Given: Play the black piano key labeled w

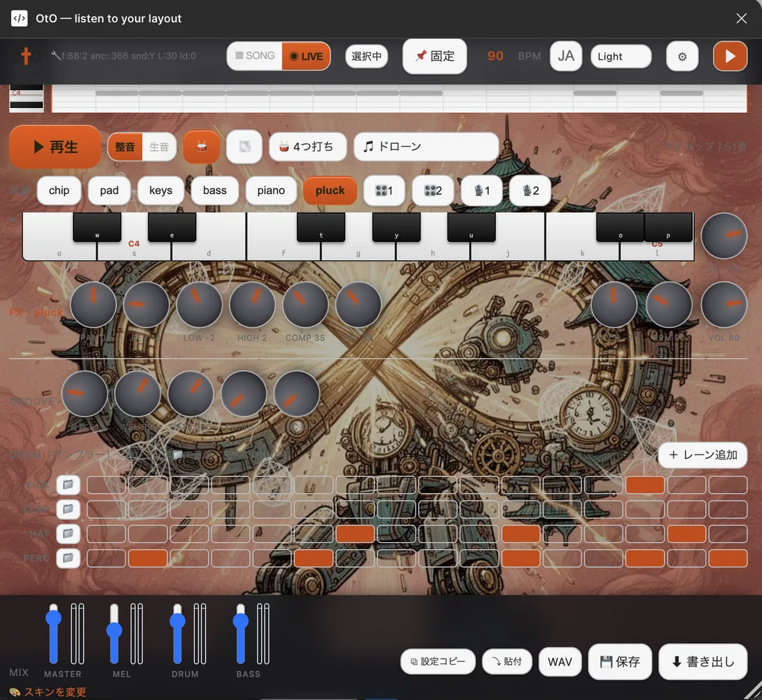Looking at the screenshot, I should (97, 227).
